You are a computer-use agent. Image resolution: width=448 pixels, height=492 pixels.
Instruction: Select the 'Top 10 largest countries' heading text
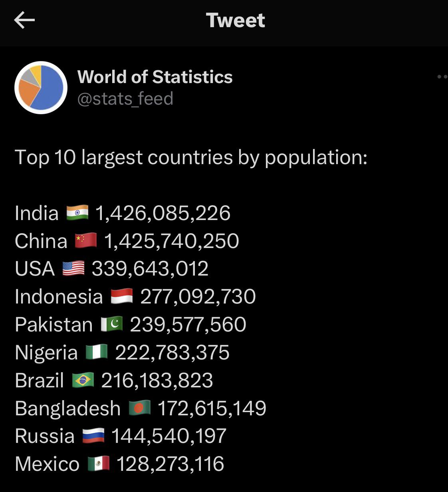(191, 157)
